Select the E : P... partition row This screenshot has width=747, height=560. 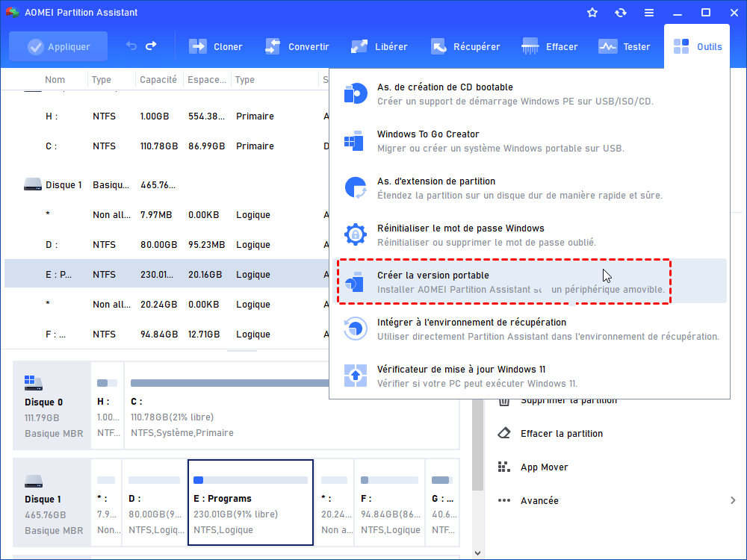click(167, 274)
